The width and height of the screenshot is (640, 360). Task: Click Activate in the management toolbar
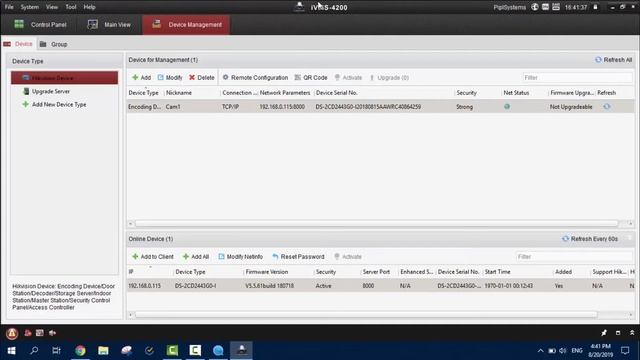(x=348, y=78)
